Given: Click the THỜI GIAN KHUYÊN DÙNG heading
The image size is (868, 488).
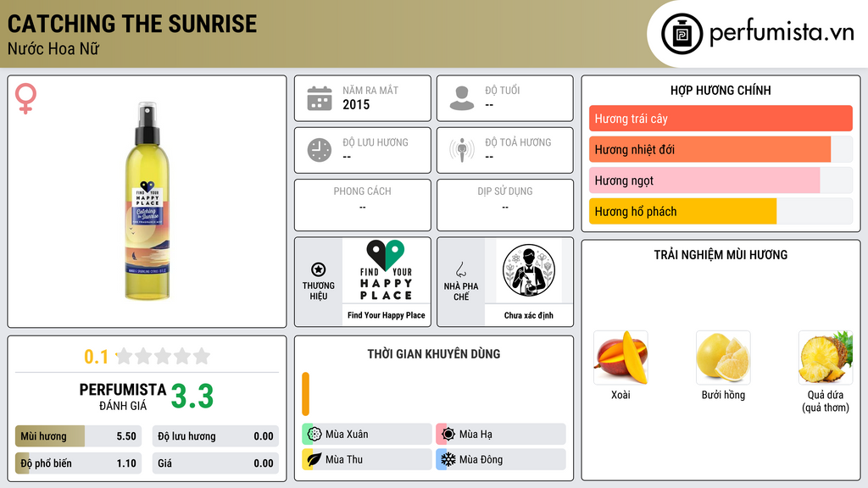Looking at the screenshot, I should (434, 353).
